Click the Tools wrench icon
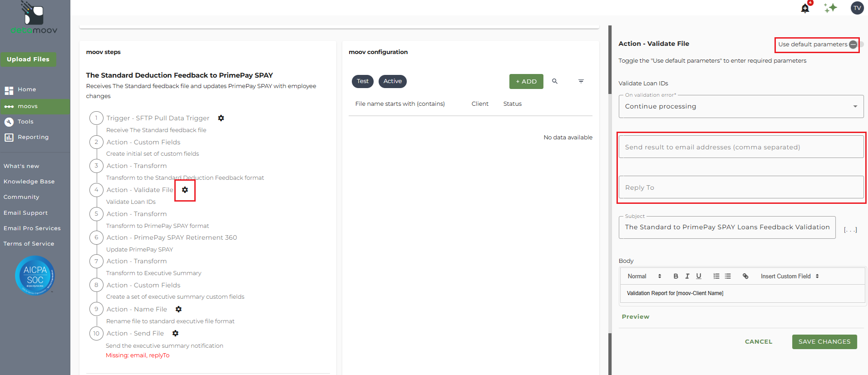The height and width of the screenshot is (375, 868). point(9,122)
